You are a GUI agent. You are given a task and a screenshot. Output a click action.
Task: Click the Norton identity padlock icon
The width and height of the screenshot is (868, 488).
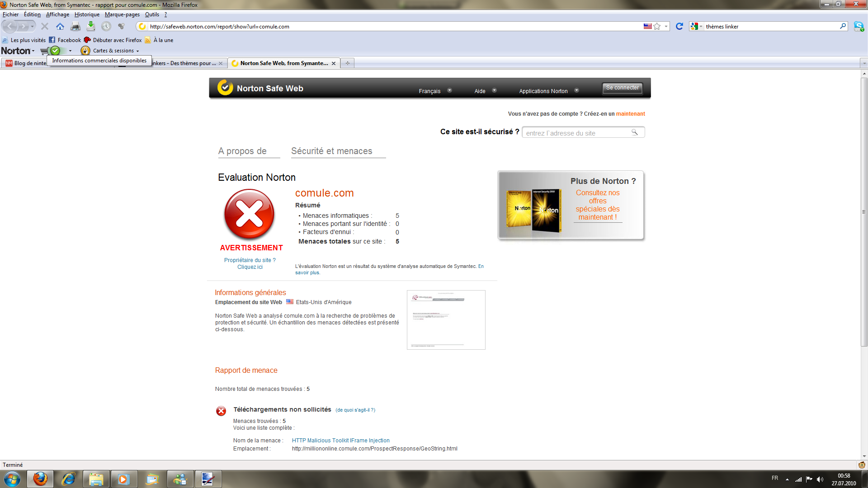tap(85, 51)
